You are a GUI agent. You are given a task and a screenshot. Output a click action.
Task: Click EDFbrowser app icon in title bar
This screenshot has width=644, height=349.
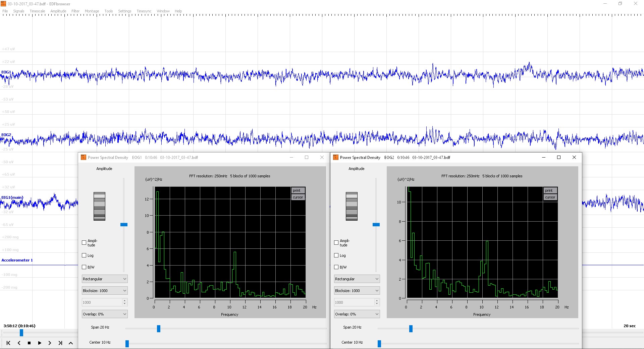pos(3,4)
